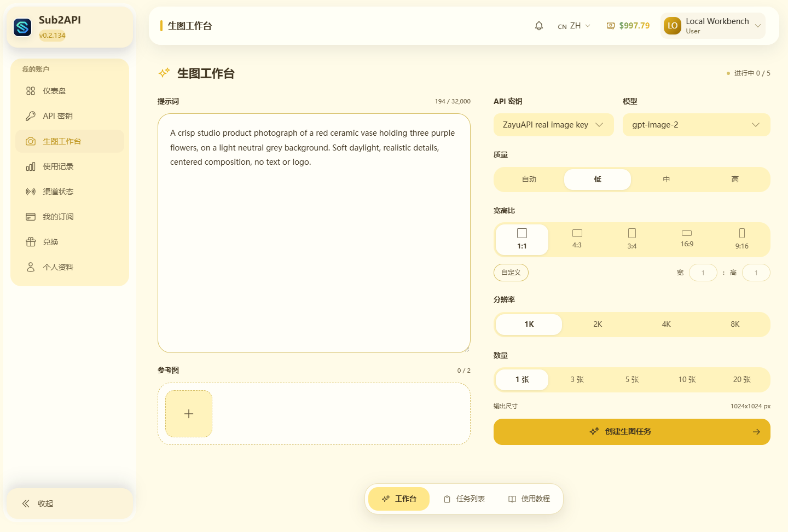
Task: Open the ZH language selector
Action: click(574, 26)
